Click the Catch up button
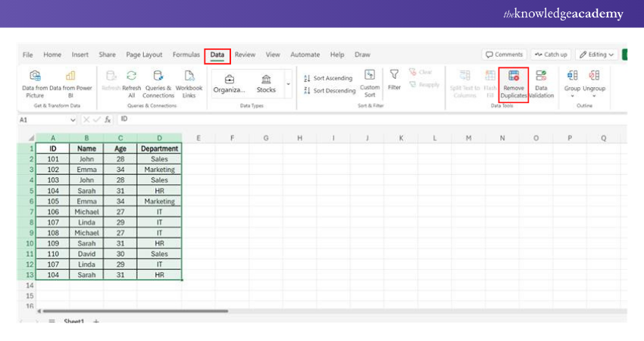The height and width of the screenshot is (341, 644). tap(551, 55)
